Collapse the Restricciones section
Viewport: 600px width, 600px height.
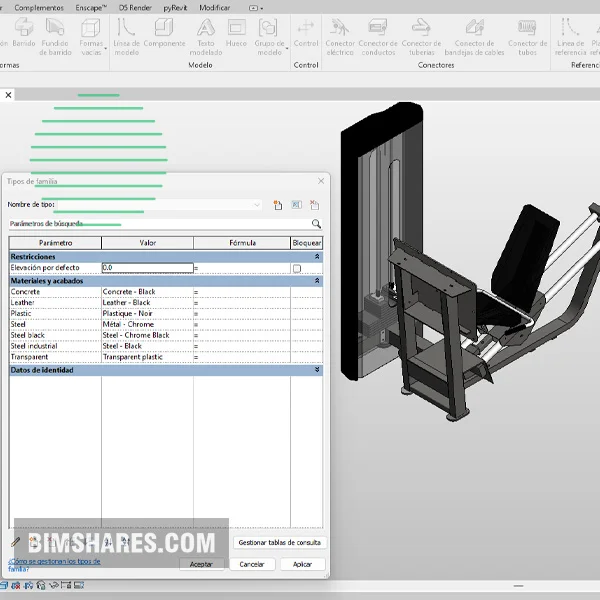317,257
